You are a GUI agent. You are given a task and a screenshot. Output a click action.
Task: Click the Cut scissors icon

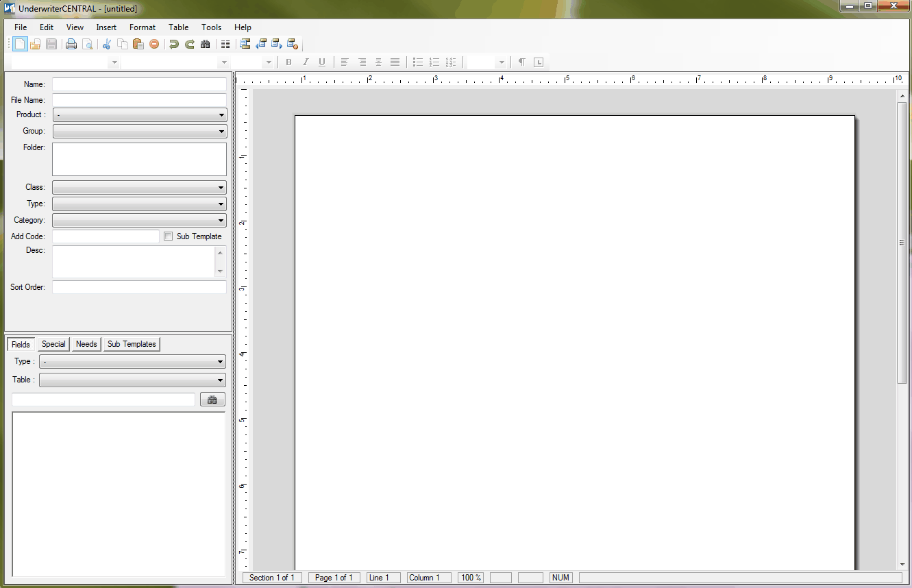(x=106, y=45)
